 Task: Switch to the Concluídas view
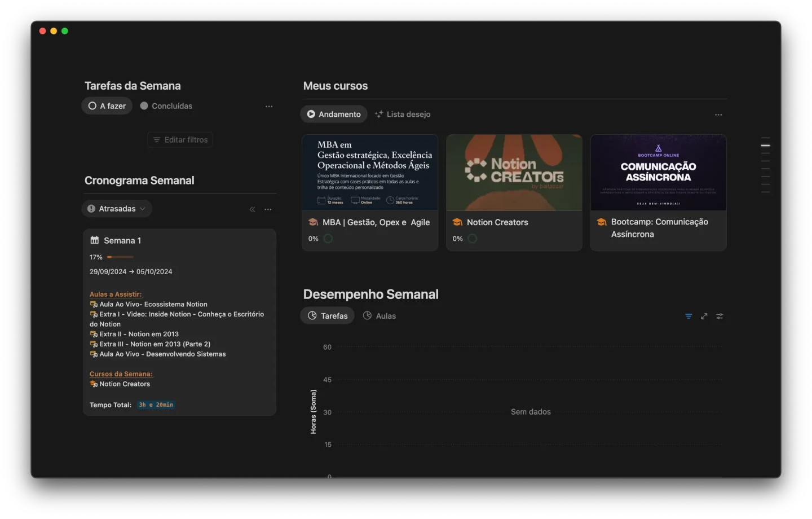[x=166, y=106]
